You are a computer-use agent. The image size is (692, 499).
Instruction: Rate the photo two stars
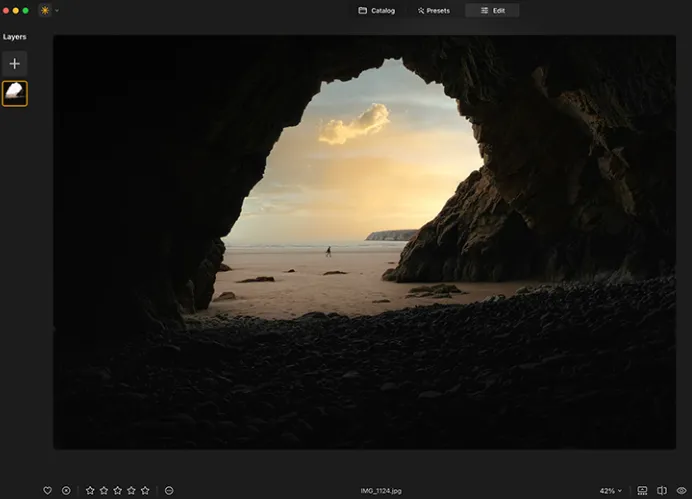tap(104, 491)
